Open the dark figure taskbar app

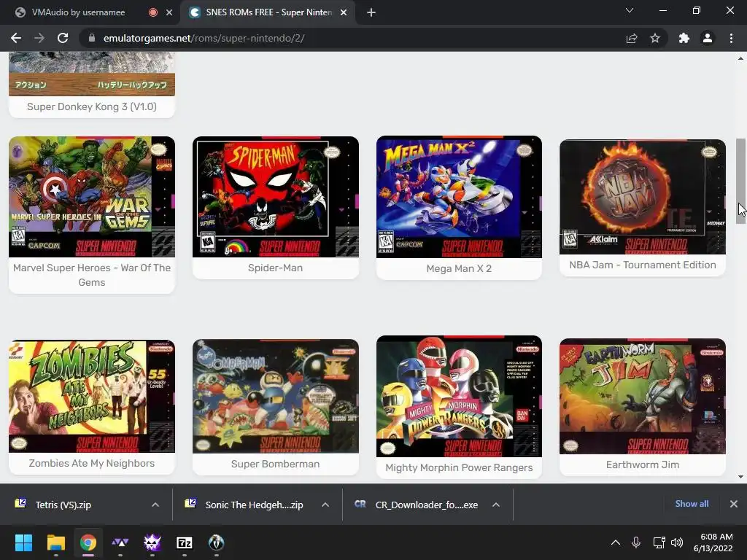tap(216, 542)
